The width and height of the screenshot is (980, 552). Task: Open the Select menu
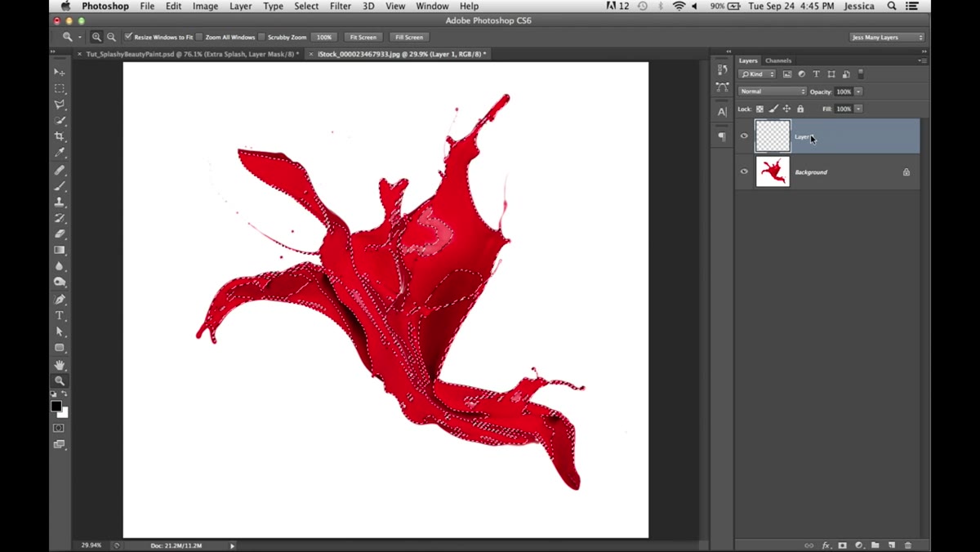[306, 6]
